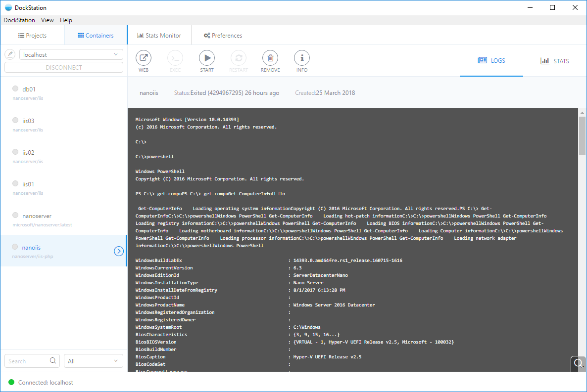Click the magnifier icon in log viewer corner
This screenshot has width=587, height=392.
point(578,364)
